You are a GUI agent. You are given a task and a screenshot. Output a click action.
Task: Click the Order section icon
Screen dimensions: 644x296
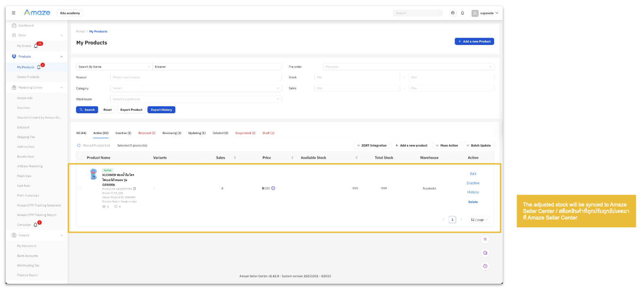[x=14, y=35]
